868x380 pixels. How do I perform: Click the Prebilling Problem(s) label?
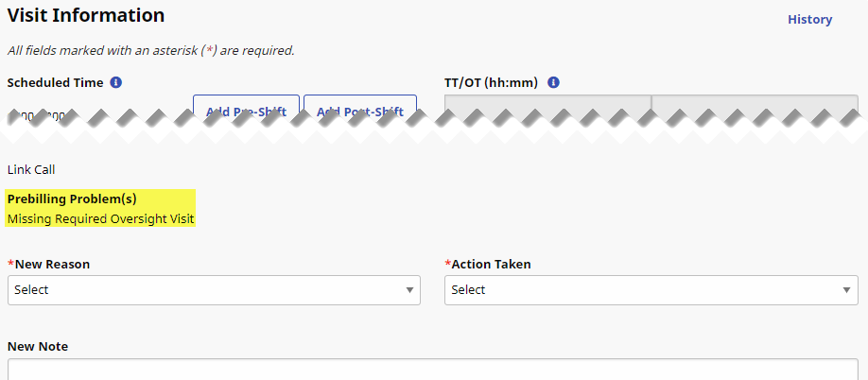click(72, 199)
